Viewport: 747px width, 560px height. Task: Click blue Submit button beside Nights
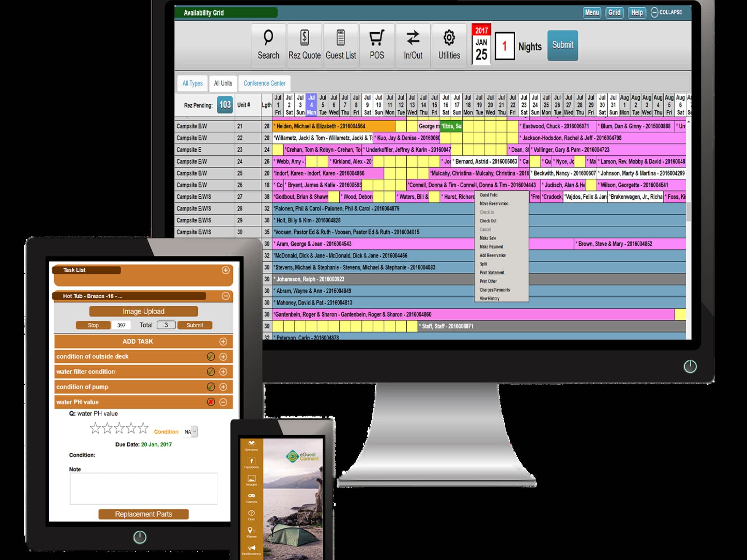coord(562,45)
